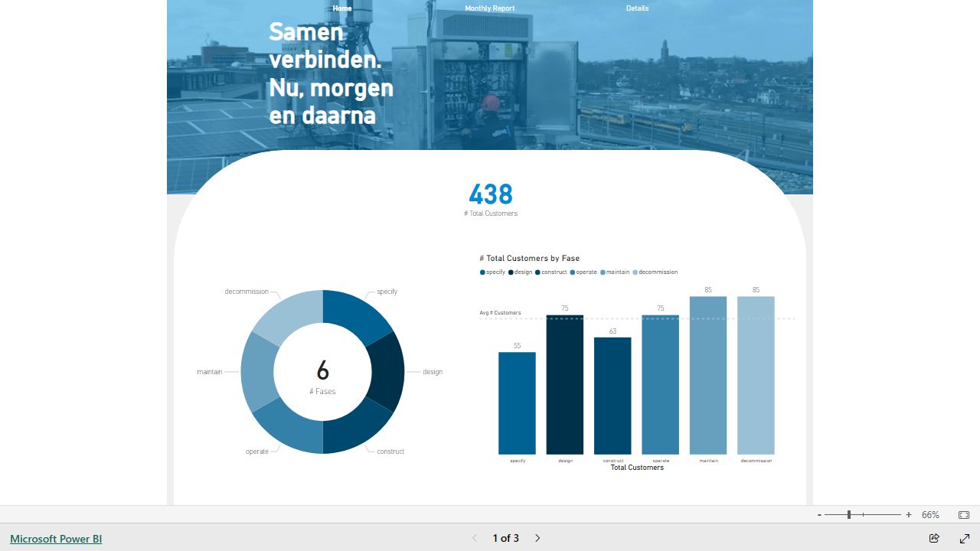Click the 438 Total Customers card
The height and width of the screenshot is (551, 980).
[491, 199]
